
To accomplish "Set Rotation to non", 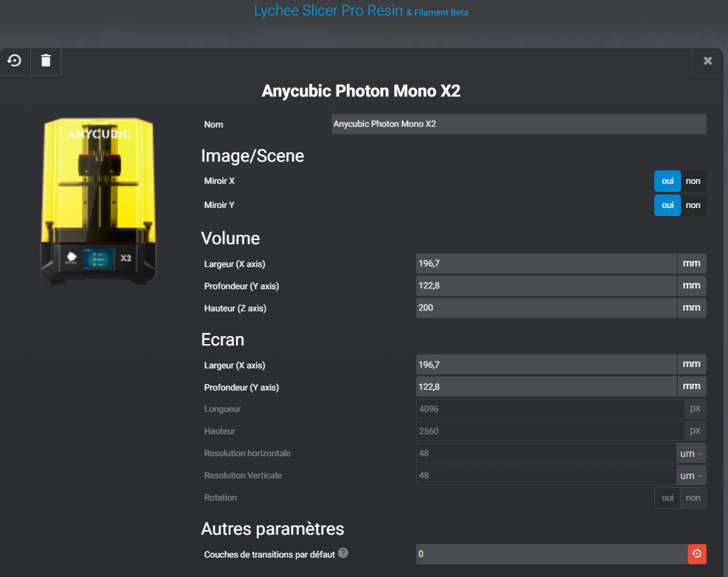I will coord(693,498).
